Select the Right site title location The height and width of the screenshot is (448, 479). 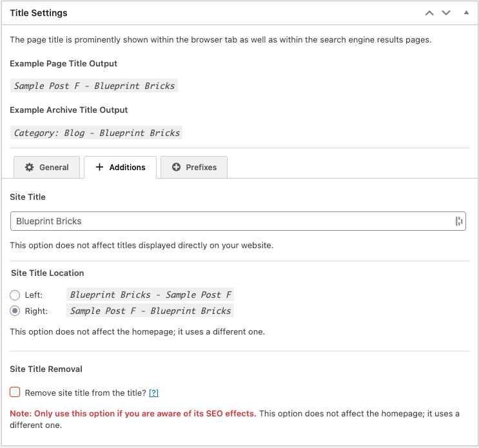click(15, 311)
